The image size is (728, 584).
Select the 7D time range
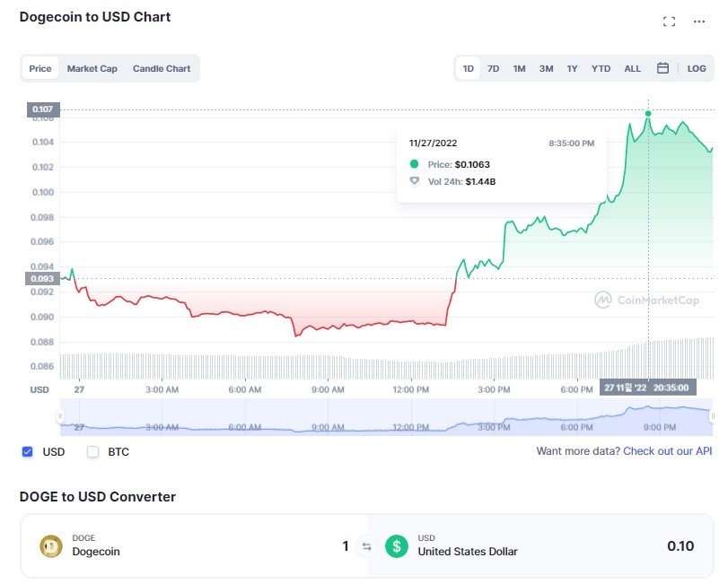tap(493, 69)
